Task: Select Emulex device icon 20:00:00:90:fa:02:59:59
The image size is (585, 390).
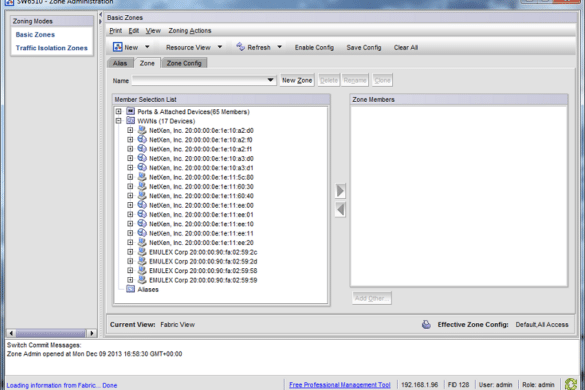Action: [x=142, y=280]
